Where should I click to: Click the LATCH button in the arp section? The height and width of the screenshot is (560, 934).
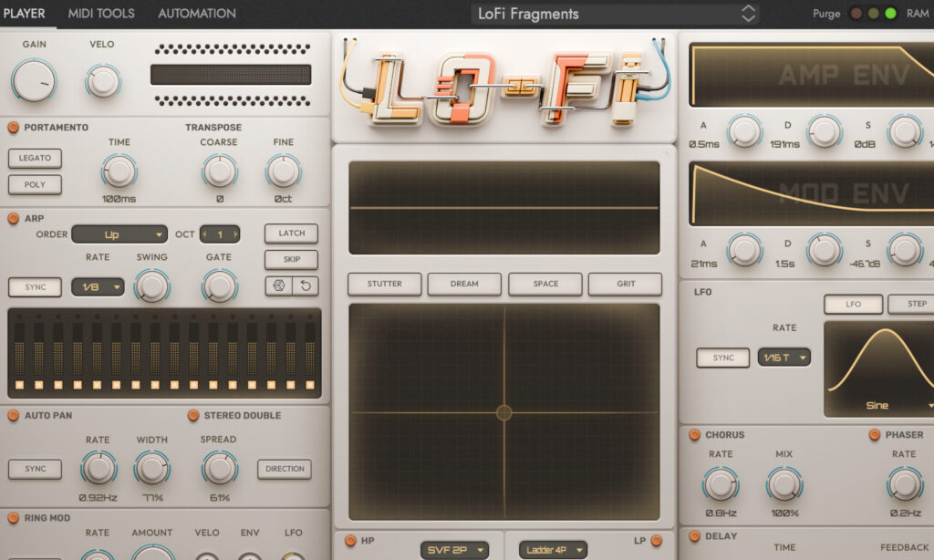pos(291,233)
